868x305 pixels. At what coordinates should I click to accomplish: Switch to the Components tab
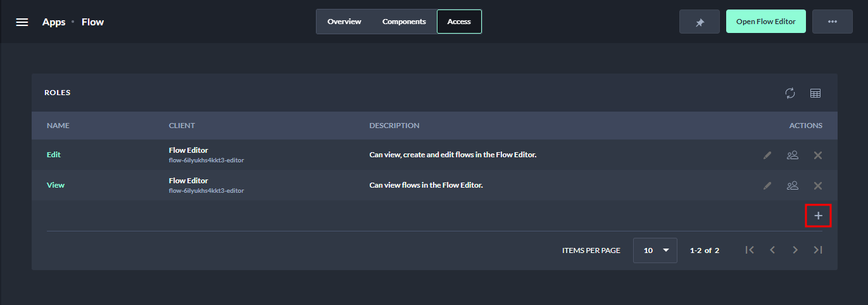coord(404,22)
